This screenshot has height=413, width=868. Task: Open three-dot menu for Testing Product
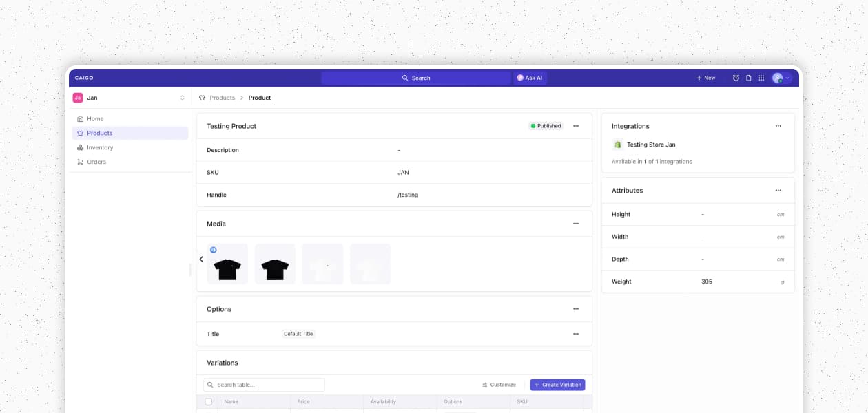576,126
